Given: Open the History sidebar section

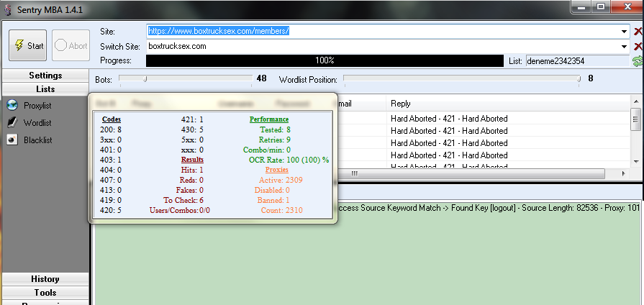Looking at the screenshot, I should (x=45, y=279).
